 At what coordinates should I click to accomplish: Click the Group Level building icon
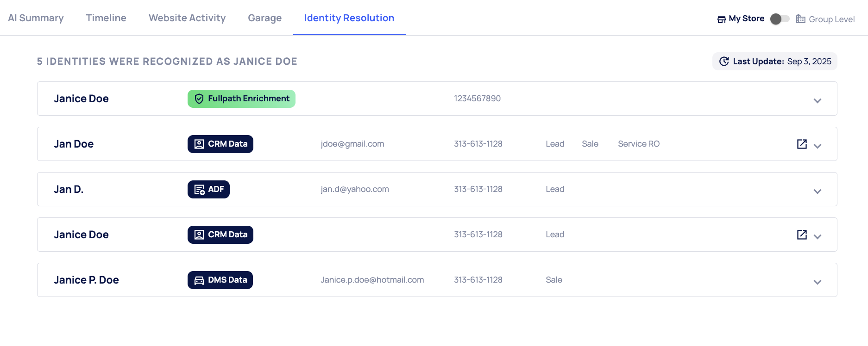[x=800, y=19]
